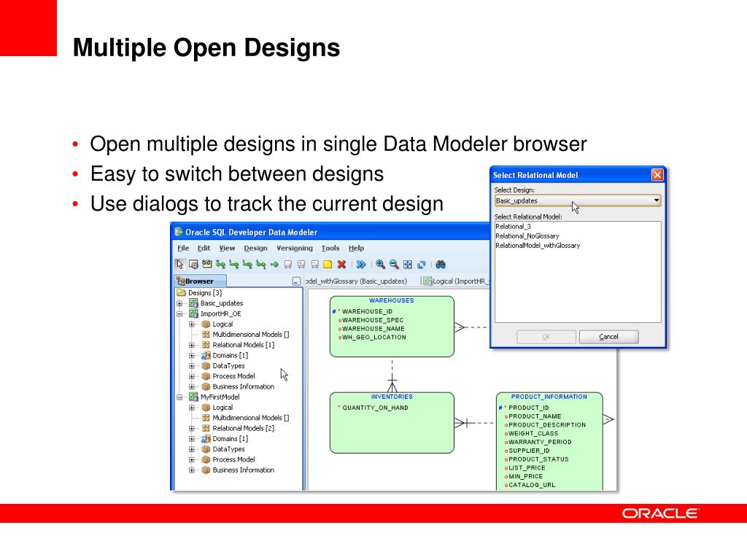This screenshot has height=560, width=747.
Task: Pick the Select arrow tool in toolbar
Action: 179,264
